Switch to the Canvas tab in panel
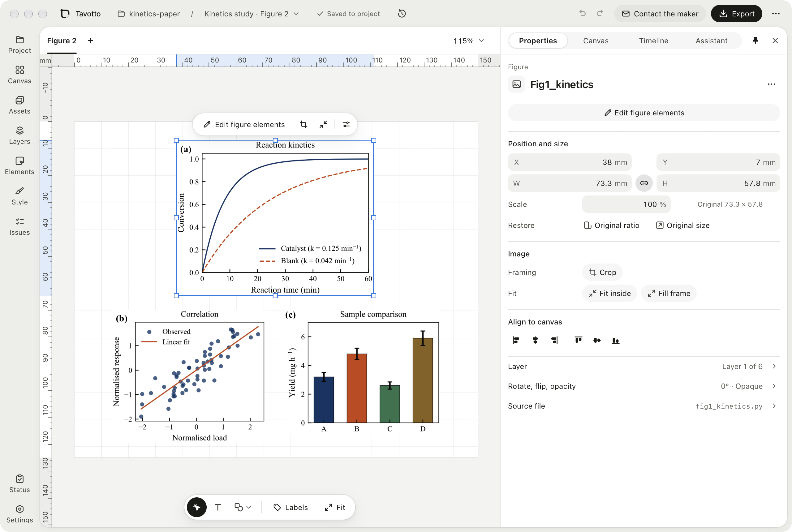 tap(596, 41)
